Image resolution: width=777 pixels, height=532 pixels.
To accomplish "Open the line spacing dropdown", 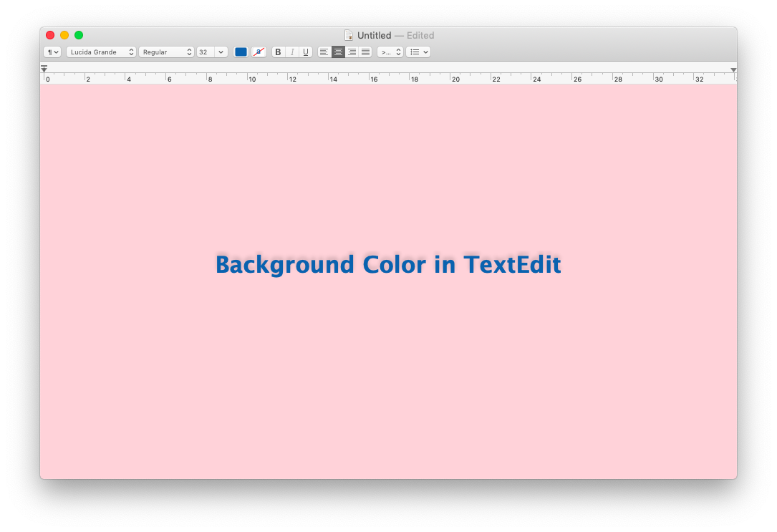I will [390, 52].
